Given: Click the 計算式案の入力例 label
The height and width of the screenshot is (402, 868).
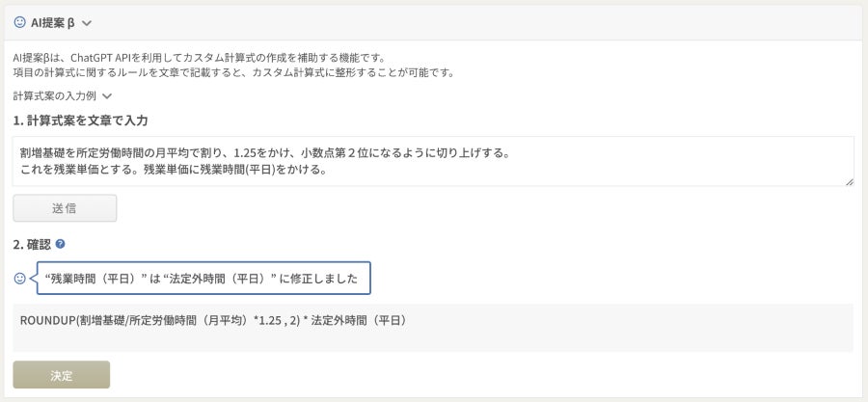Looking at the screenshot, I should point(55,96).
